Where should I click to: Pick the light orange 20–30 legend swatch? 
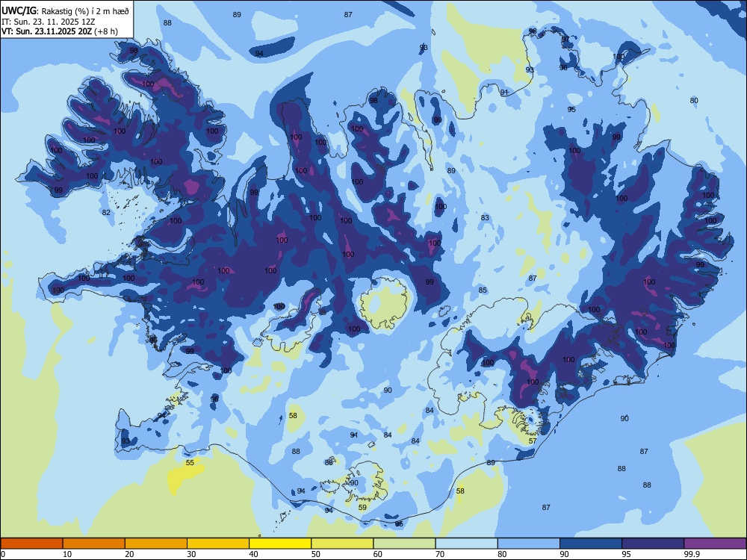(x=156, y=544)
